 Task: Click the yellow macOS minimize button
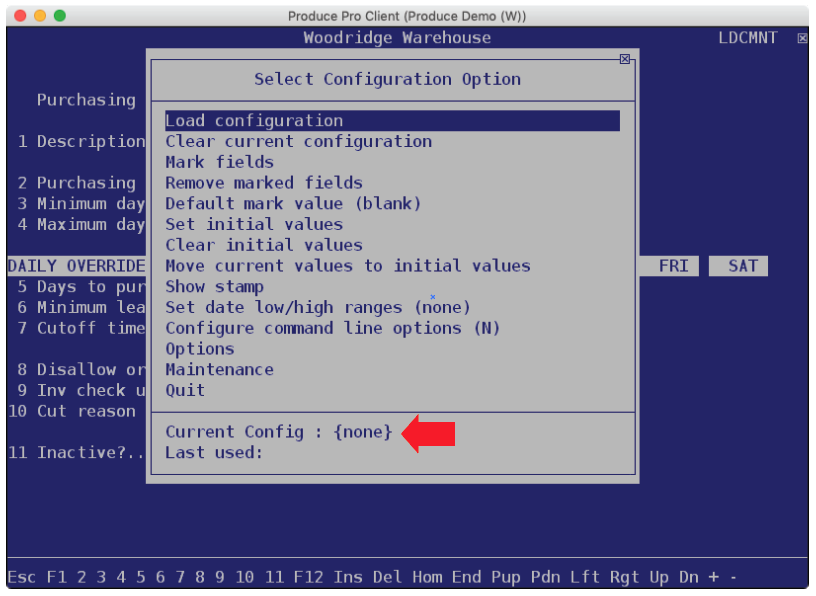pos(40,16)
